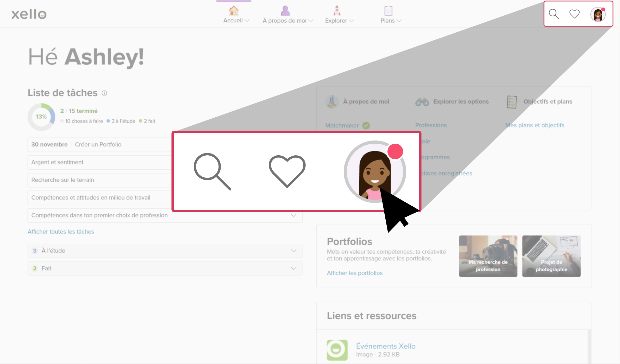Click the Xello logo
The width and height of the screenshot is (620, 364).
tap(29, 14)
